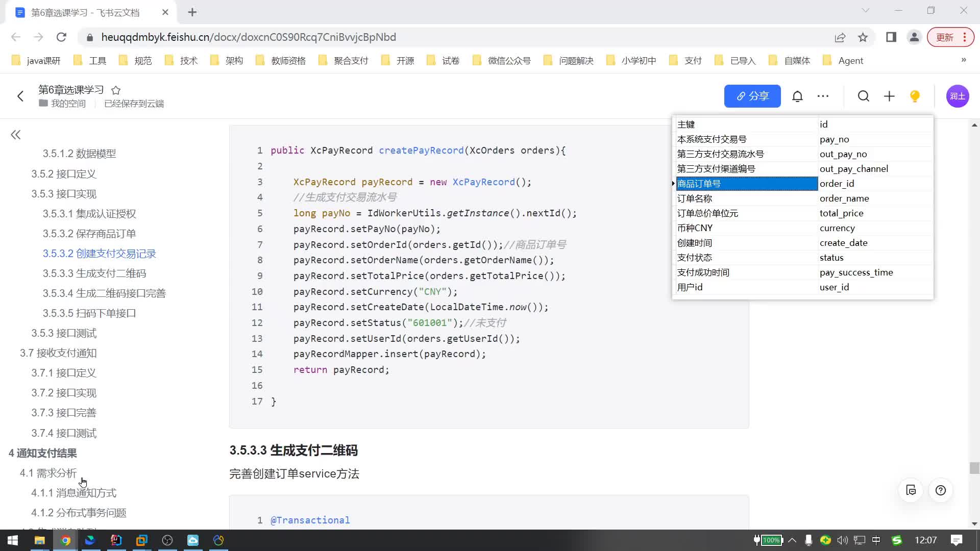Close the 第6章选课学习 tab
The height and width of the screenshot is (551, 980).
(x=165, y=12)
